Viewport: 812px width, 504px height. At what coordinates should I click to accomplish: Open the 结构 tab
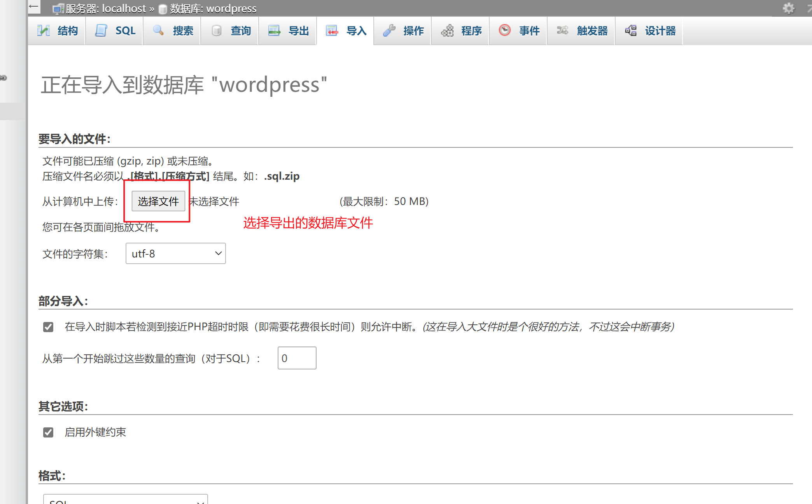(x=57, y=31)
